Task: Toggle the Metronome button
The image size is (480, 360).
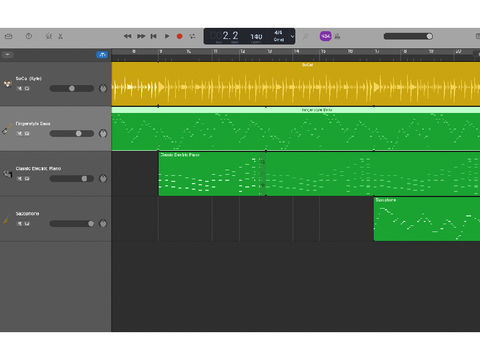Action: pos(337,36)
